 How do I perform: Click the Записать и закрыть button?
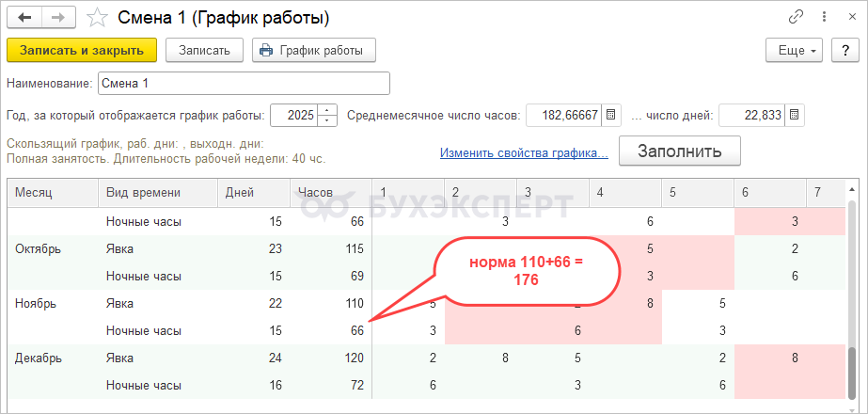click(x=82, y=50)
